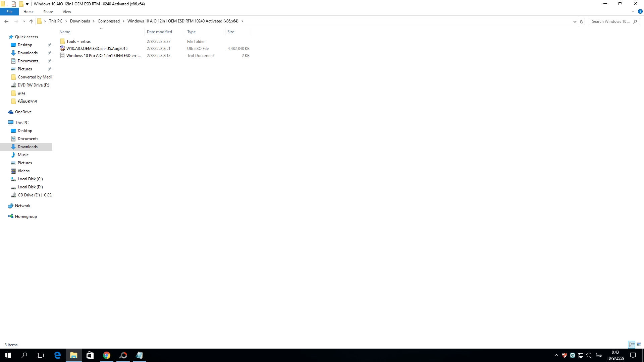Click Compressed in address bar path
The width and height of the screenshot is (644, 362).
(109, 21)
